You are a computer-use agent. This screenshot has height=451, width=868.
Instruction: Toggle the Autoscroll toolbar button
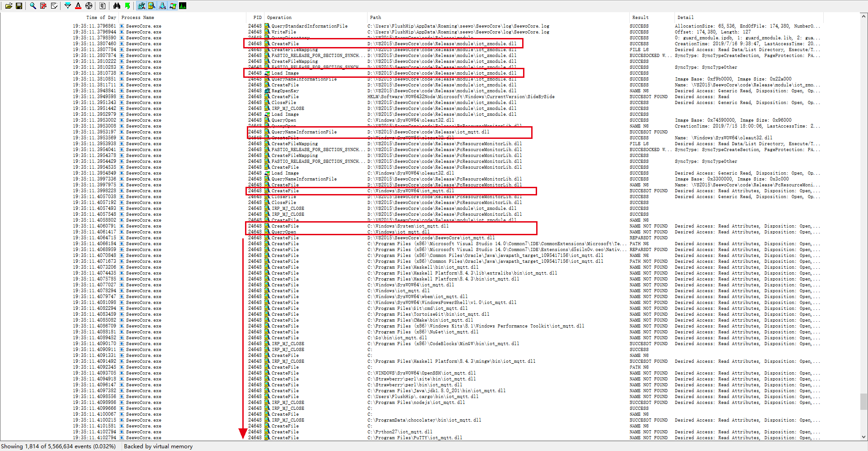pos(43,6)
